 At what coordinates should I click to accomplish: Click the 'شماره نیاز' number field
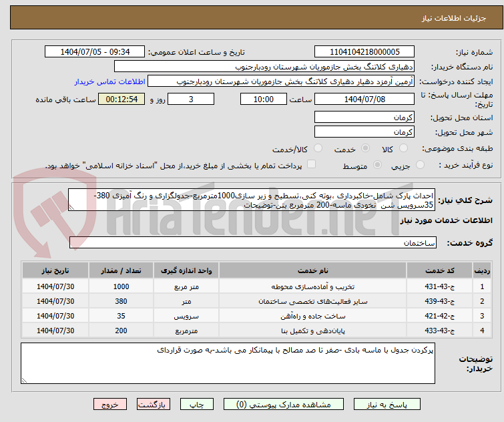click(364, 52)
